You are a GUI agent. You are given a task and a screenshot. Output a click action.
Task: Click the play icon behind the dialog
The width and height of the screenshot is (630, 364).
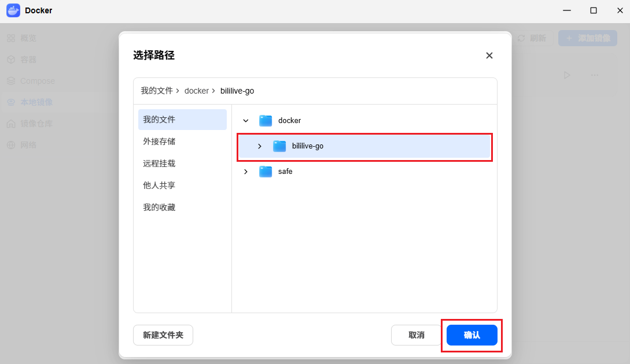(567, 75)
